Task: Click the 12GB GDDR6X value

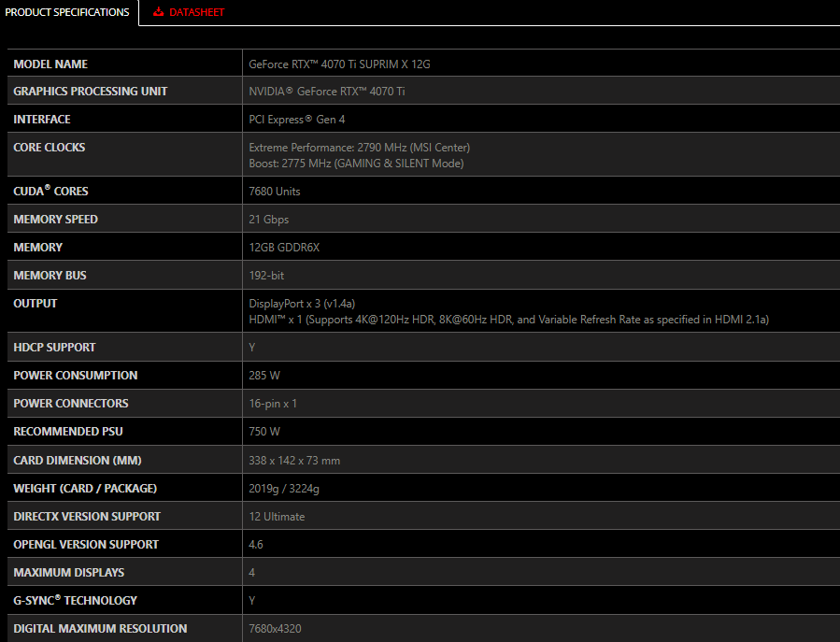Action: tap(284, 248)
